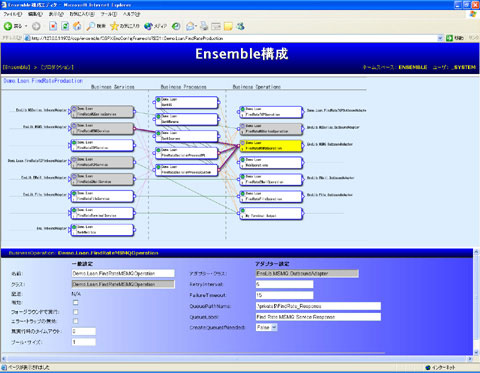Open the Home page icon
This screenshot has width=480, height=373.
(77, 26)
